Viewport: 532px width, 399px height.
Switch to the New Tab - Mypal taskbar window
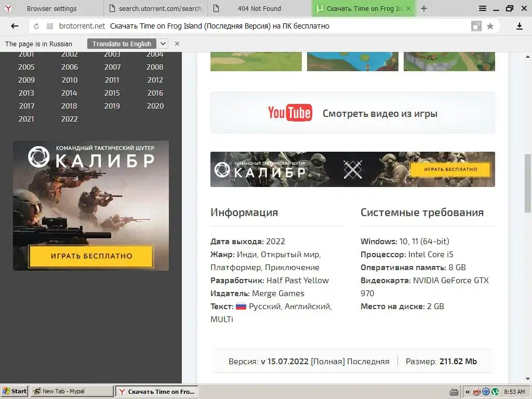pyautogui.click(x=72, y=391)
